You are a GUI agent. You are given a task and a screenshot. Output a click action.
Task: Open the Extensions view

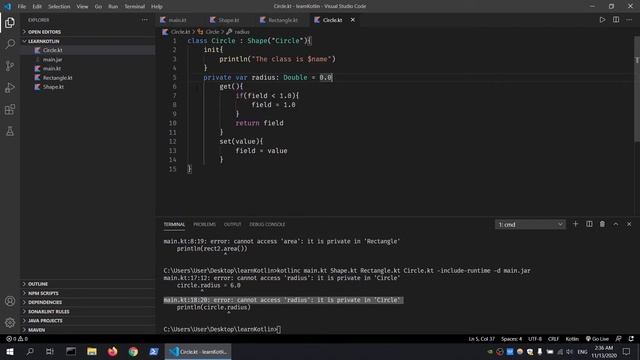10,109
